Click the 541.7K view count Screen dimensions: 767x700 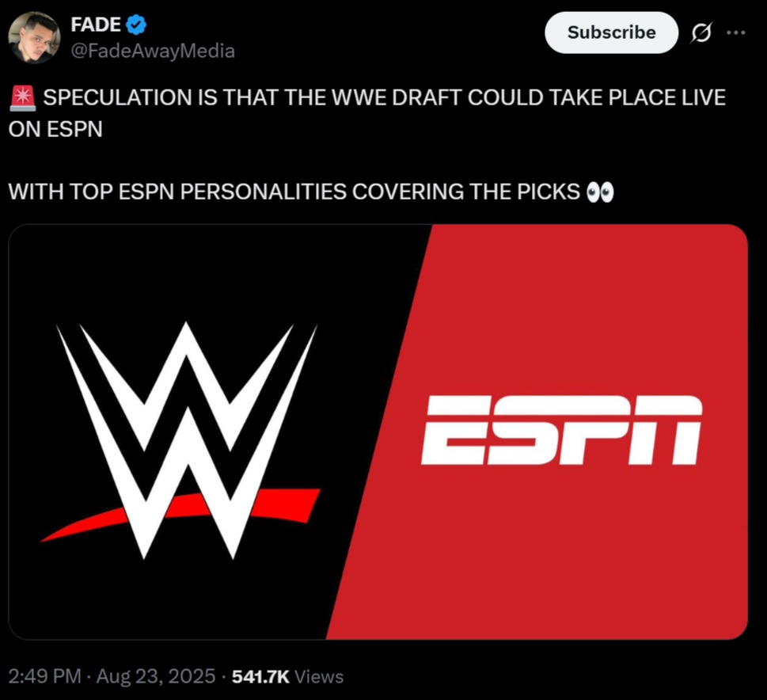point(260,676)
